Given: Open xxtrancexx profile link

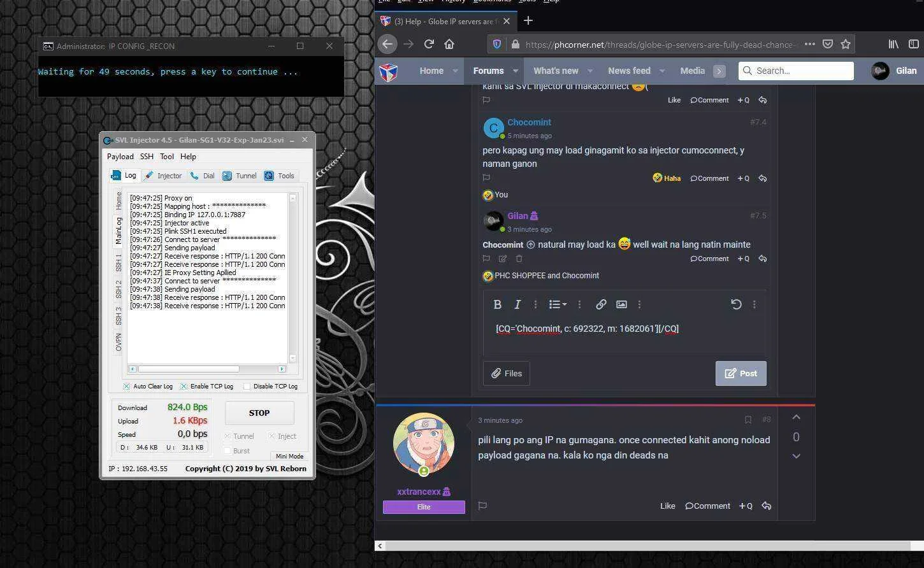Looking at the screenshot, I should (x=419, y=492).
